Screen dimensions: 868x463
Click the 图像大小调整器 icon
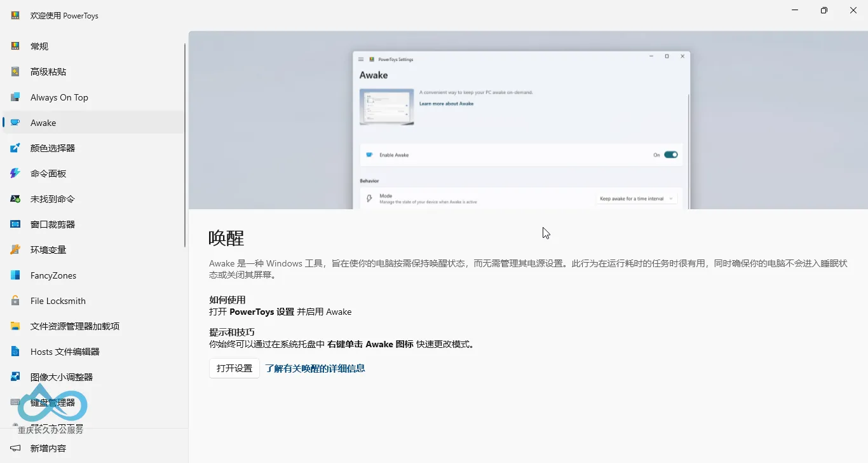click(x=15, y=377)
